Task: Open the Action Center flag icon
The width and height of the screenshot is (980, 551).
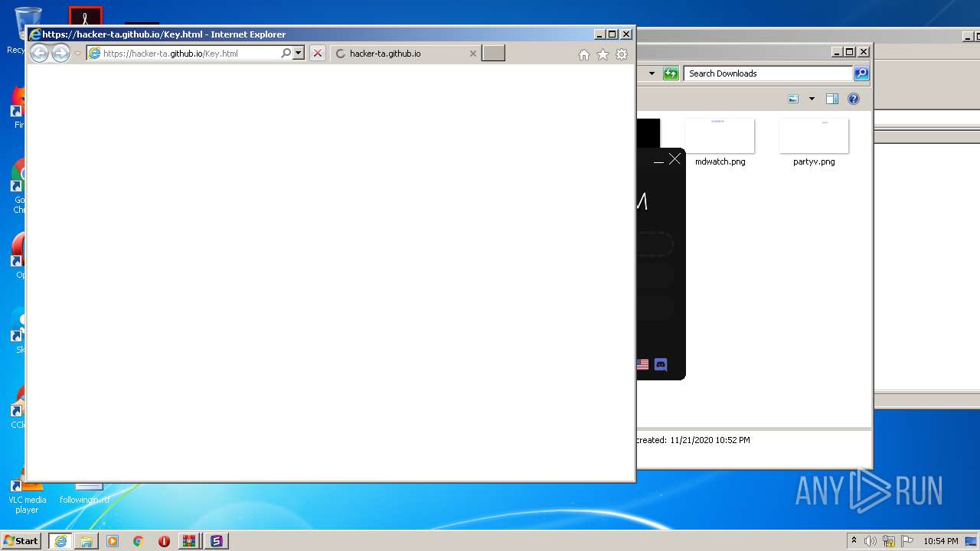Action: (906, 541)
